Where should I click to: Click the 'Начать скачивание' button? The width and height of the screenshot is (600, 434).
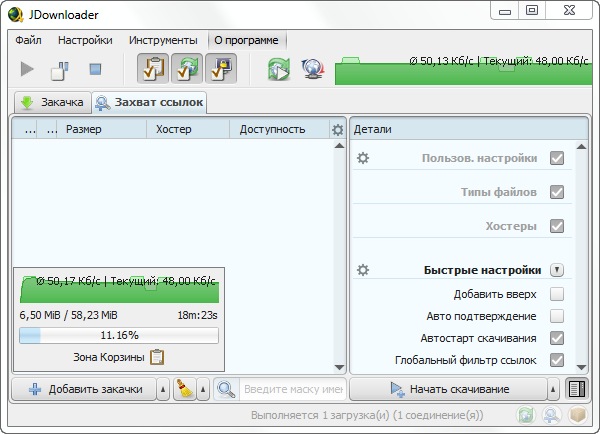pos(448,389)
